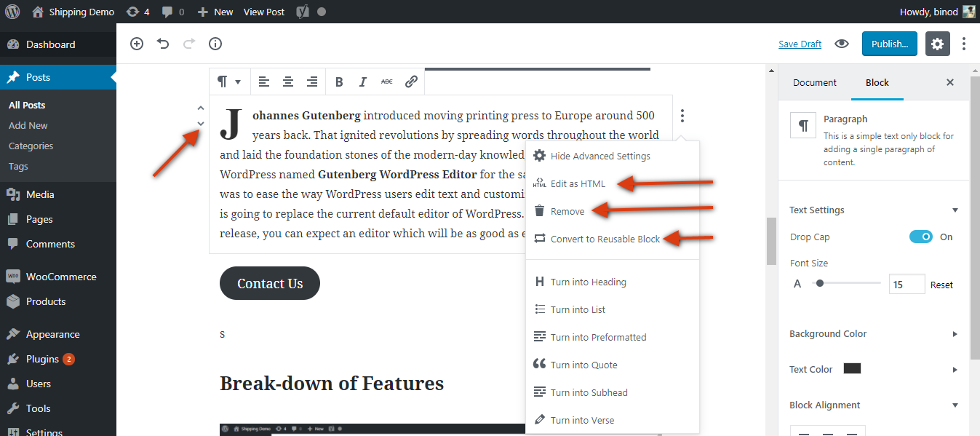Click the block options three dots
Viewport: 980px width, 436px height.
(x=682, y=116)
